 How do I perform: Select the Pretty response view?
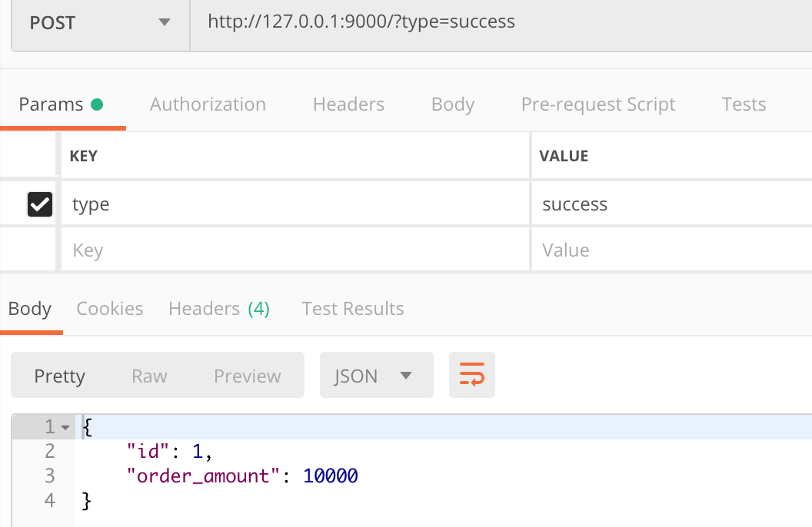point(59,376)
